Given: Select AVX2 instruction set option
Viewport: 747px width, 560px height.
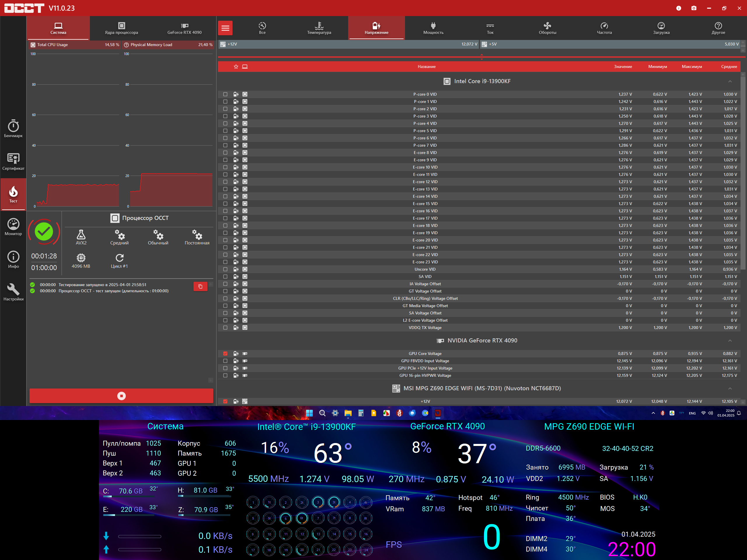Looking at the screenshot, I should pyautogui.click(x=81, y=237).
